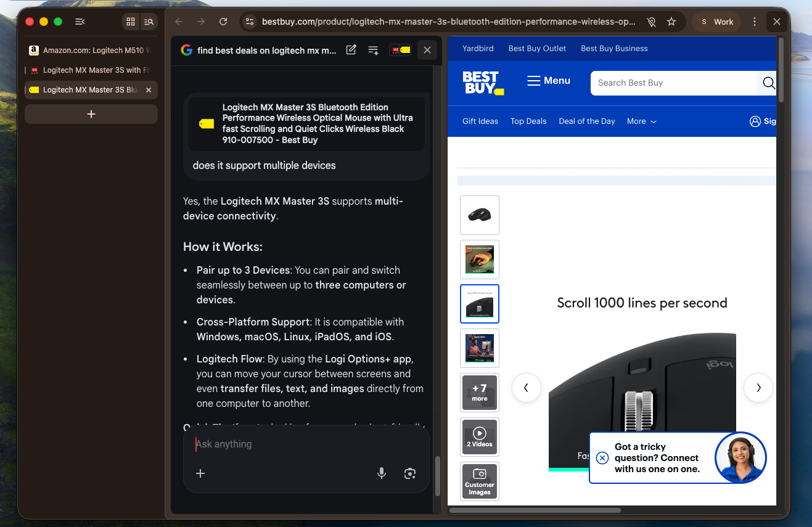Start voice input with microphone icon

pos(382,473)
